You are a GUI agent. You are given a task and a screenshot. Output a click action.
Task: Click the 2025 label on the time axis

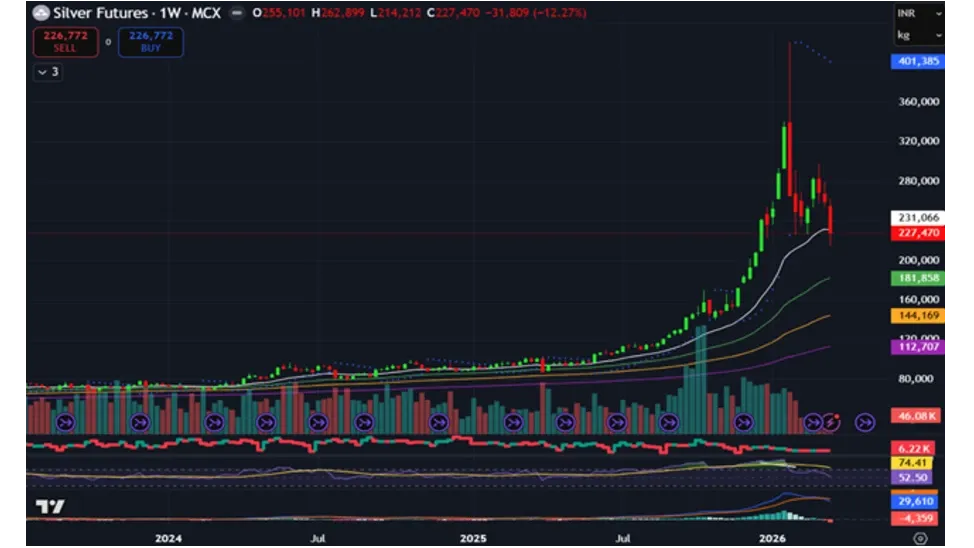(473, 539)
